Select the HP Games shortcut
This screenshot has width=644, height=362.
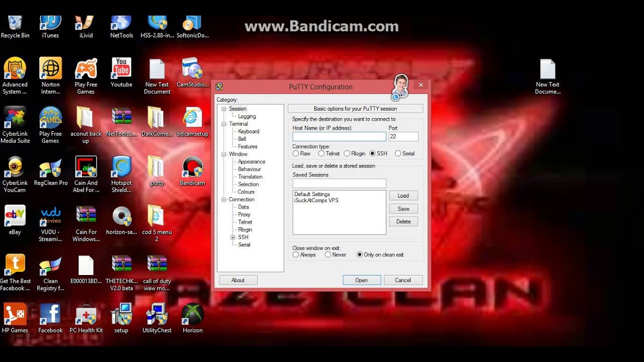15,319
